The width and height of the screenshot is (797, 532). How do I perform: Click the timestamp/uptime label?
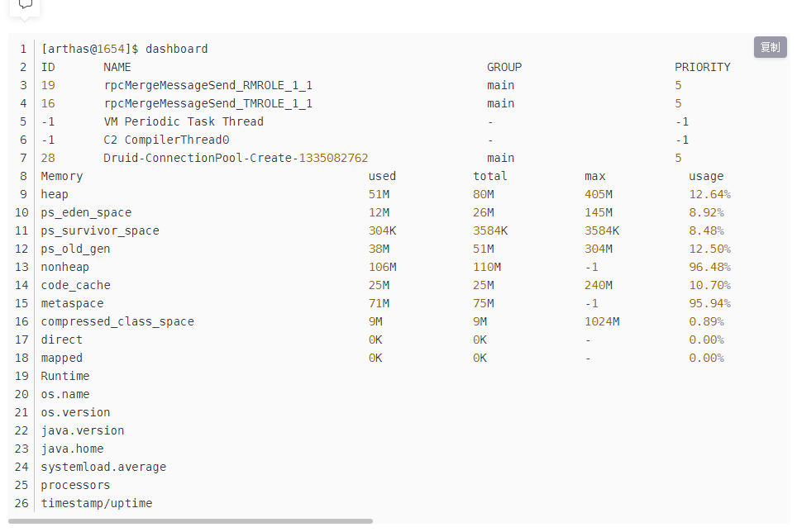click(97, 503)
